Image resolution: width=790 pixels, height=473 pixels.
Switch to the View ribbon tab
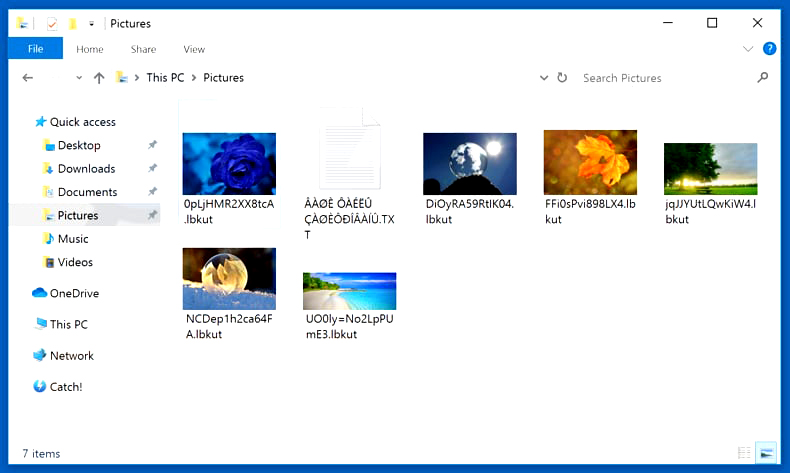(x=194, y=49)
